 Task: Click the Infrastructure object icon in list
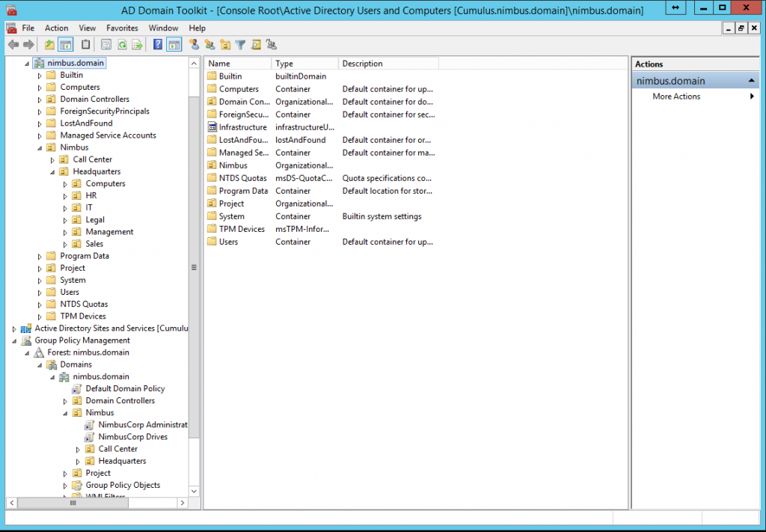pos(212,127)
